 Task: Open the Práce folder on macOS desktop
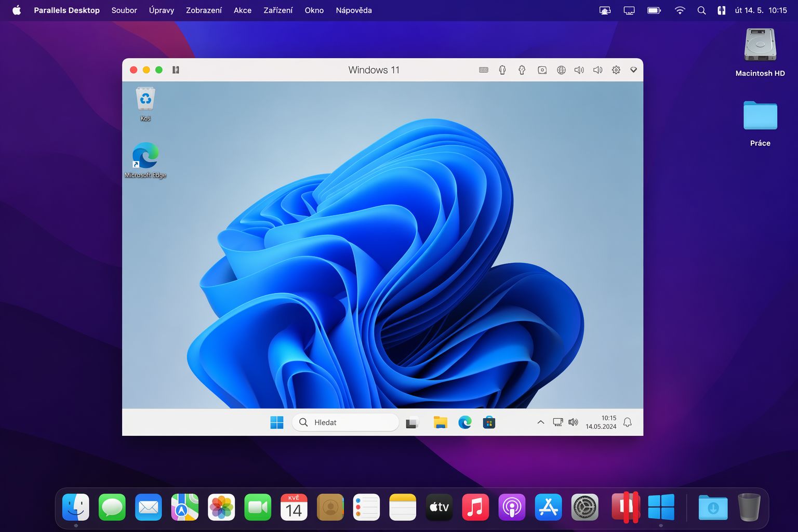[x=760, y=116]
